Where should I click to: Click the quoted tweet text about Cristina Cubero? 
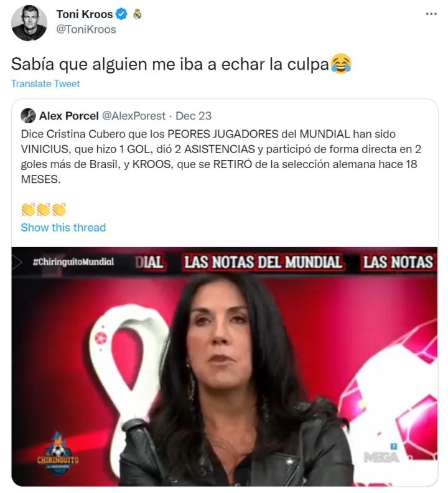click(x=221, y=157)
